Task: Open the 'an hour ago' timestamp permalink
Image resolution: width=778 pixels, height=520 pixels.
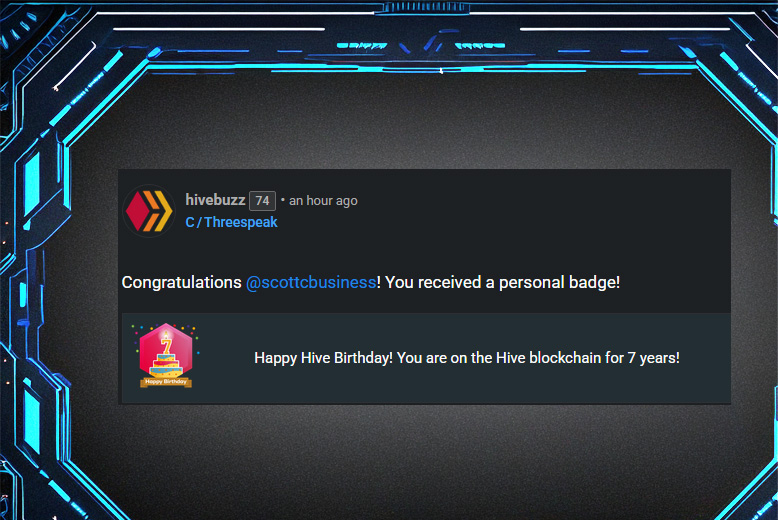Action: (323, 200)
